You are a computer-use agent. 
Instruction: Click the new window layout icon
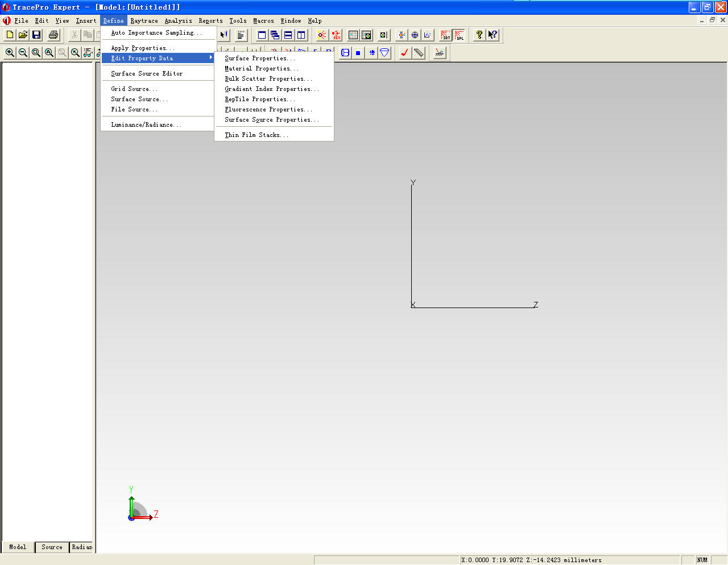[x=262, y=35]
